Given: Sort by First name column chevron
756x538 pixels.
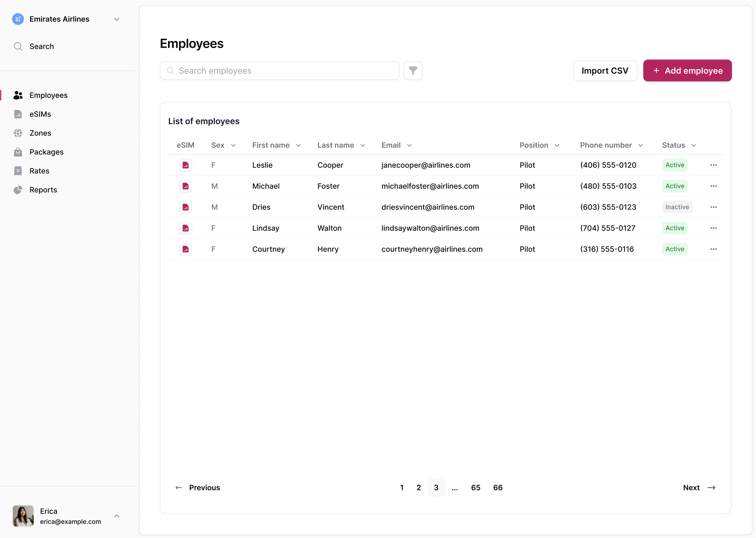Looking at the screenshot, I should tap(299, 145).
